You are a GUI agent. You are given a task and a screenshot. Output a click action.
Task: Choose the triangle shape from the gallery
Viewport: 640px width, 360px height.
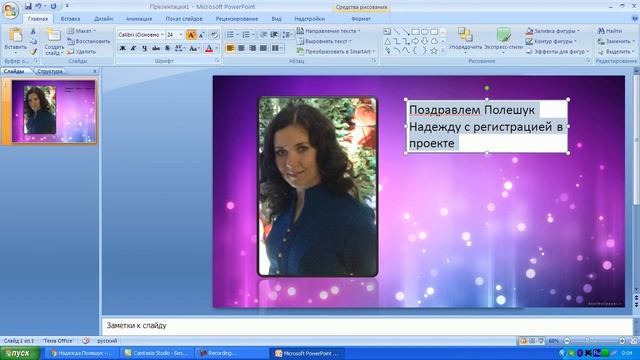387,41
